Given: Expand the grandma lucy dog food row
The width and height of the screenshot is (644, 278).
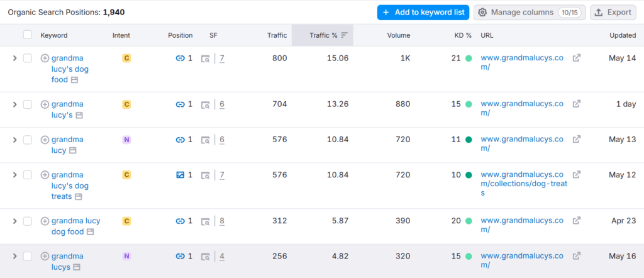Looking at the screenshot, I should (15, 221).
